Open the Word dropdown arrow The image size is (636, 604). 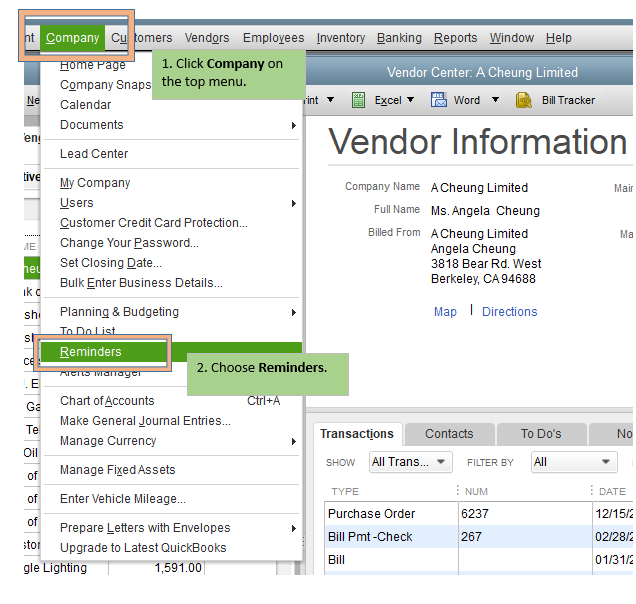(x=495, y=99)
